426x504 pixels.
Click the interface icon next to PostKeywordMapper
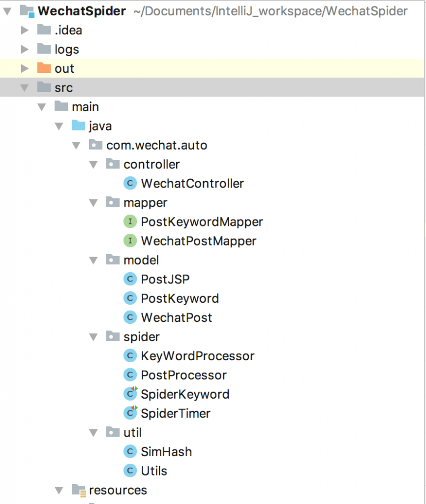pos(130,222)
